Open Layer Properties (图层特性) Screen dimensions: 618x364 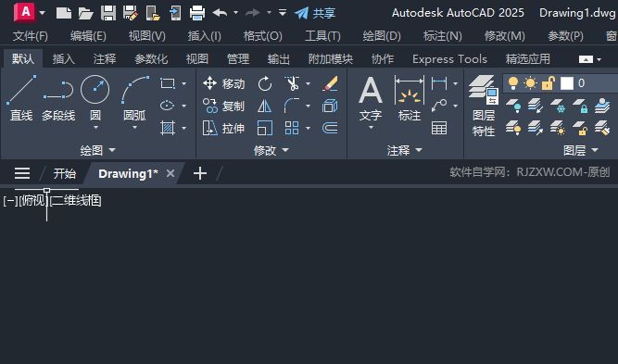tap(484, 106)
